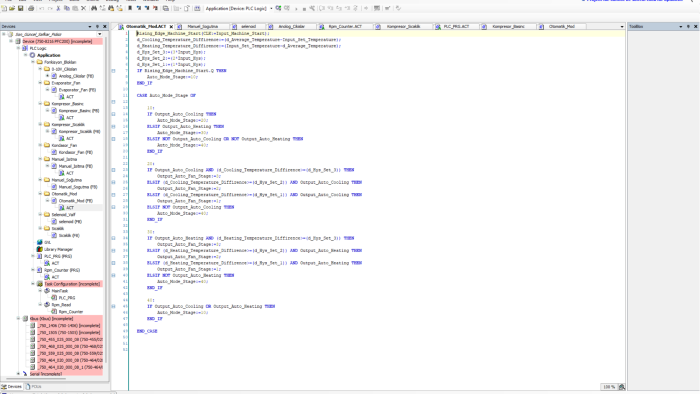The width and height of the screenshot is (700, 394).
Task: Switch to the Rpm_Counter.ACT tab
Action: [x=345, y=27]
